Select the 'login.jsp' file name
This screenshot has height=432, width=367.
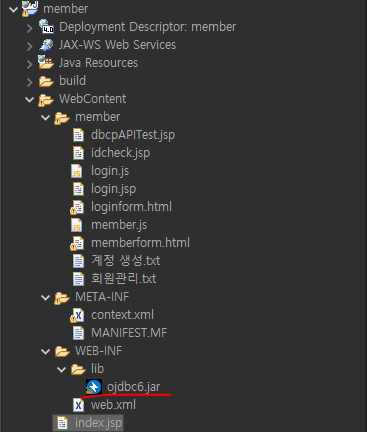113,189
